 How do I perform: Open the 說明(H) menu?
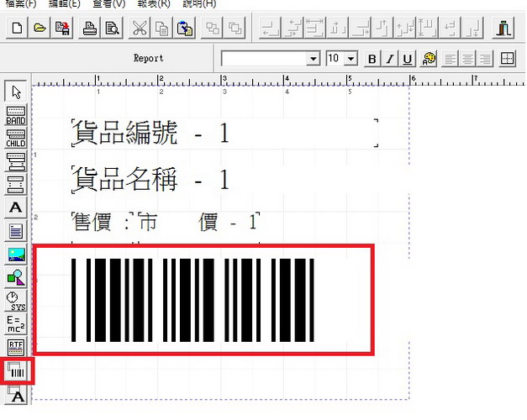pos(199,4)
